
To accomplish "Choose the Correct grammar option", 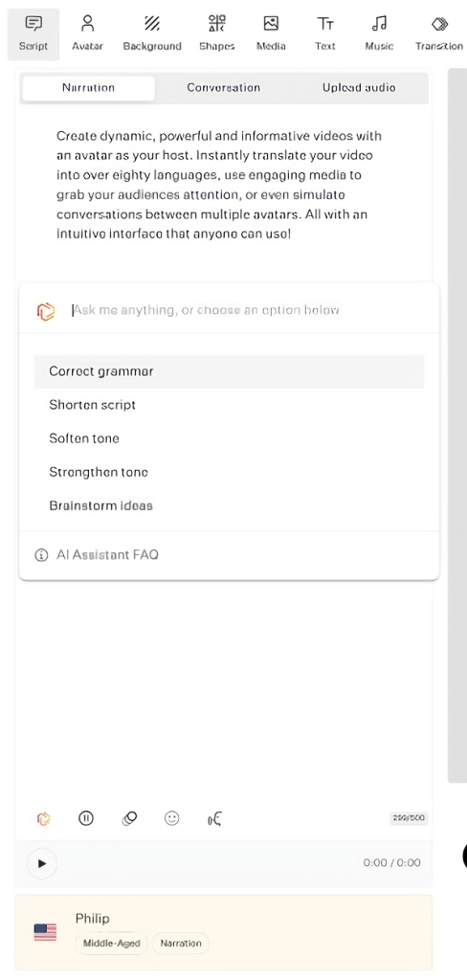I will coord(229,371).
